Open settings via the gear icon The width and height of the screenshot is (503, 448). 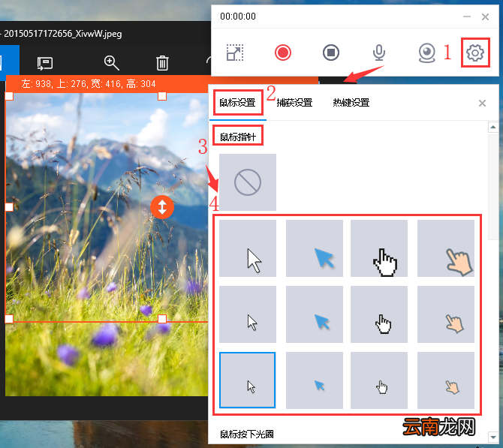(x=474, y=53)
